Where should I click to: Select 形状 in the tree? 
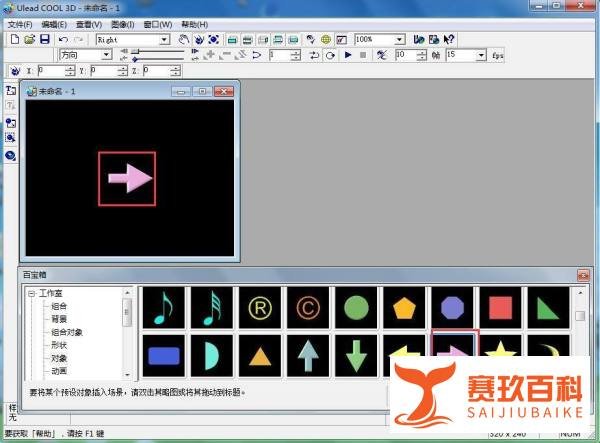[x=59, y=345]
